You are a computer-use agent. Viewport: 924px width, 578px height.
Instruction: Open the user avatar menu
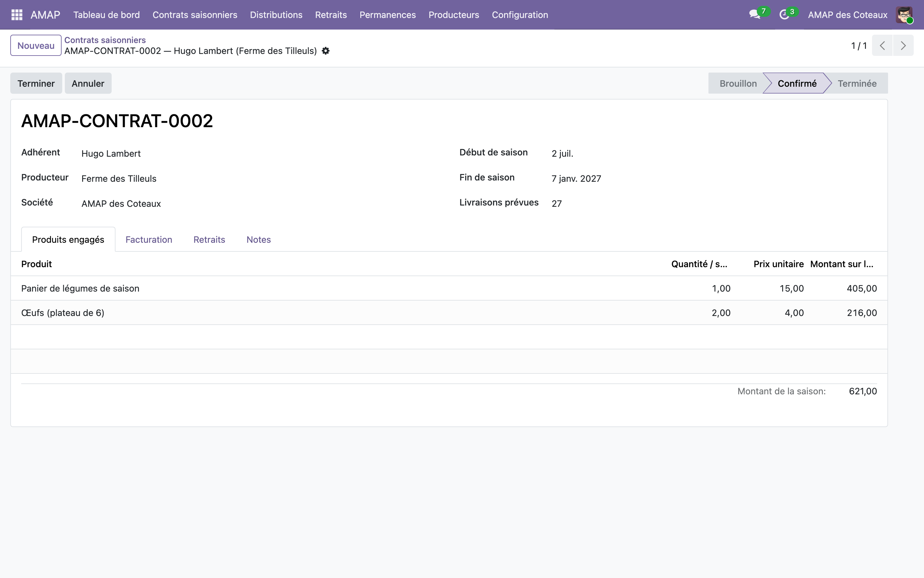(904, 14)
